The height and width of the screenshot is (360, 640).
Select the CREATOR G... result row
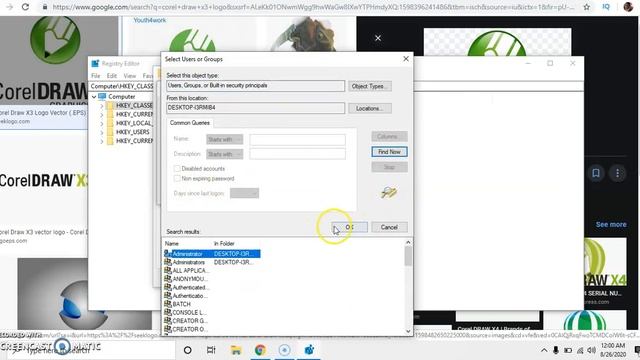pyautogui.click(x=186, y=321)
